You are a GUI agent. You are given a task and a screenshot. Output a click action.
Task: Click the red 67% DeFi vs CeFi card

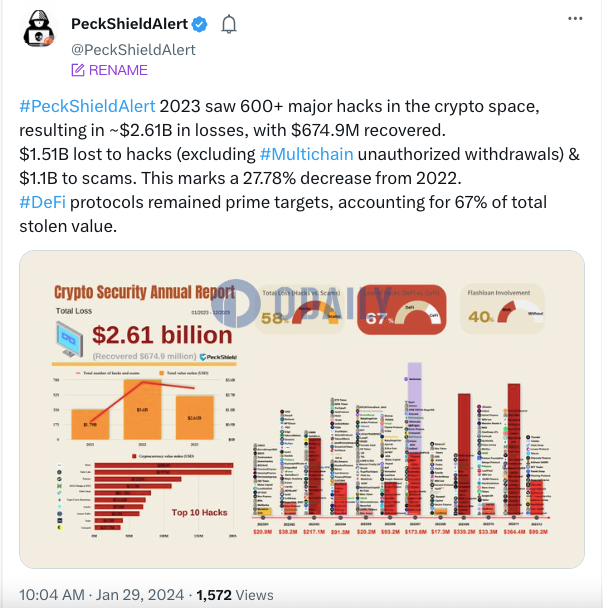click(x=402, y=309)
